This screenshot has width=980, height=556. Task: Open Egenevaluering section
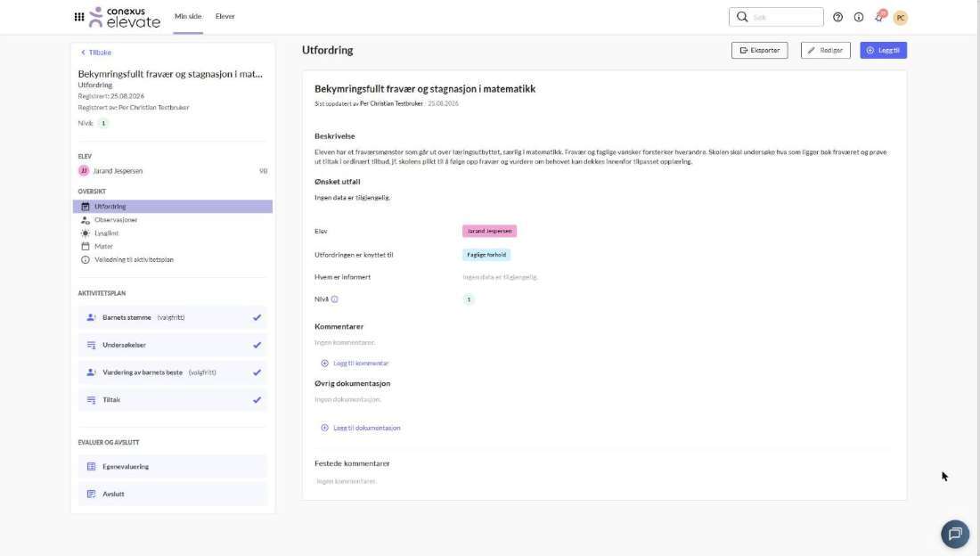click(x=173, y=467)
